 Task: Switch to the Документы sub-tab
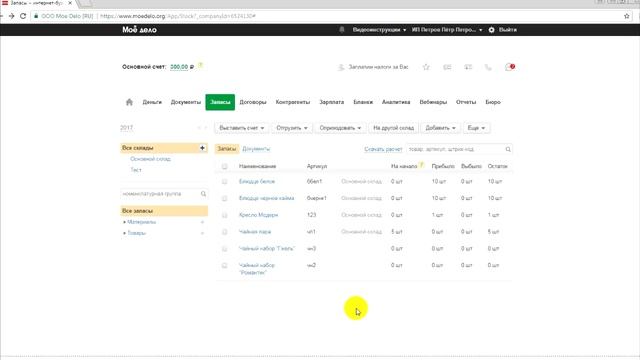click(256, 149)
